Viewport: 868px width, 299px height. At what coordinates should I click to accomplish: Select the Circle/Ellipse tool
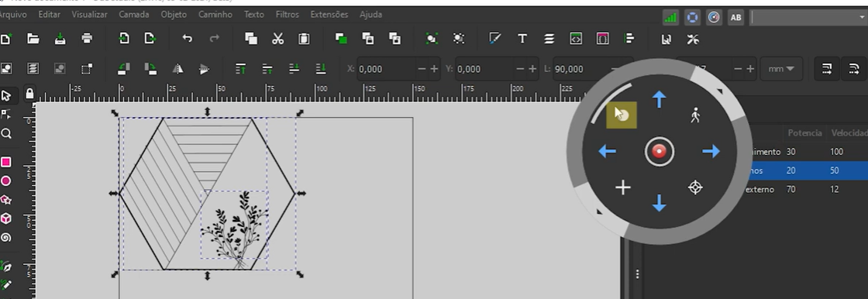pos(6,181)
